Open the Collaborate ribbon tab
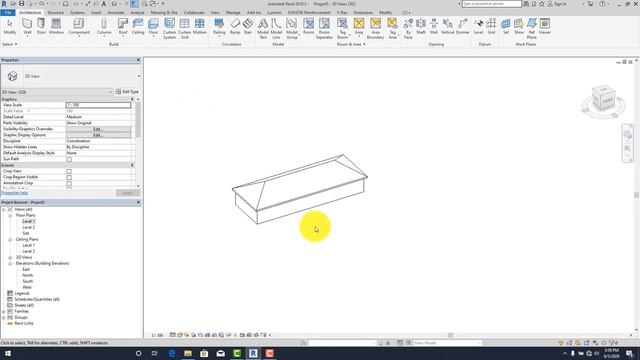 (194, 13)
